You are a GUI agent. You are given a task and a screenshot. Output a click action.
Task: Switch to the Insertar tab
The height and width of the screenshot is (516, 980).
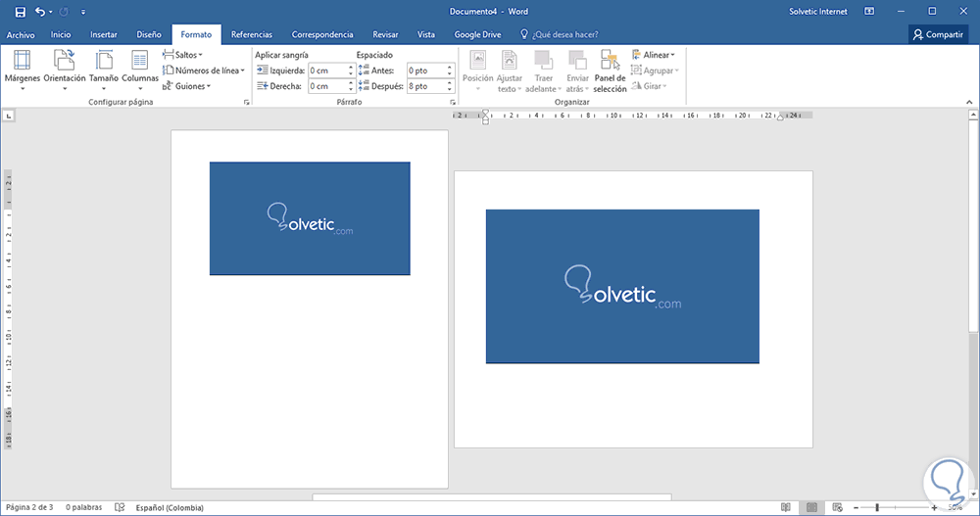[x=103, y=34]
